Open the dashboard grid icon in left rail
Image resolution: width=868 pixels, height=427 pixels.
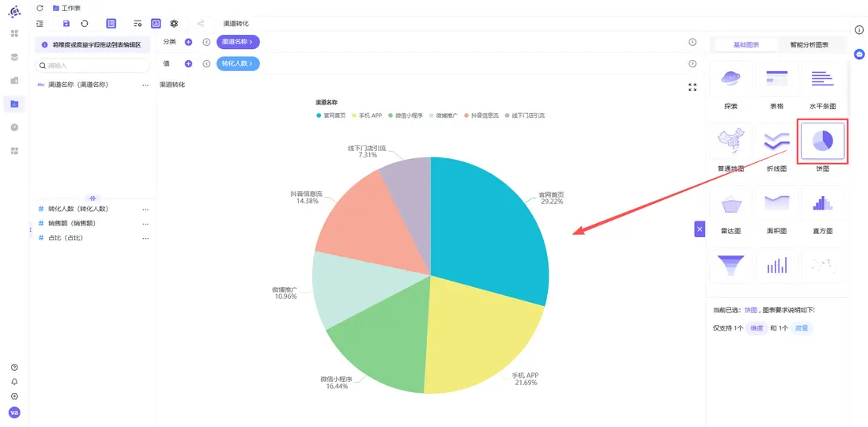(x=14, y=33)
